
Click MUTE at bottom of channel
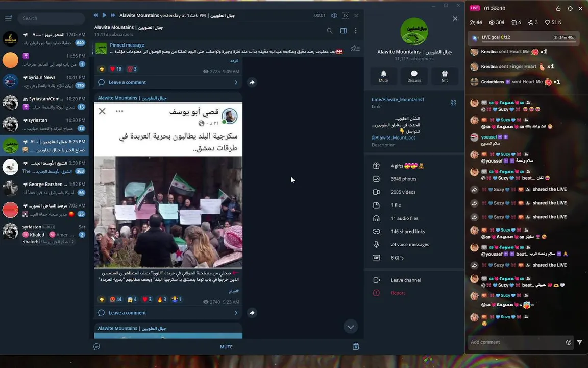226,347
